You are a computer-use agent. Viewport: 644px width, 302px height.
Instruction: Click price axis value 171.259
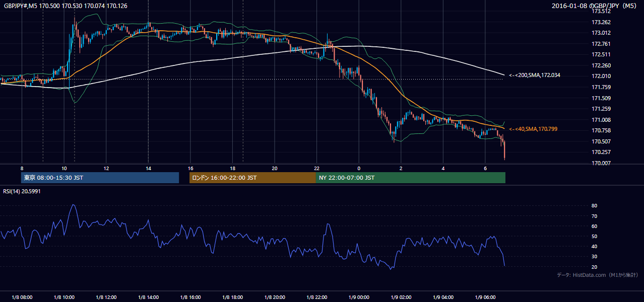tap(602, 109)
